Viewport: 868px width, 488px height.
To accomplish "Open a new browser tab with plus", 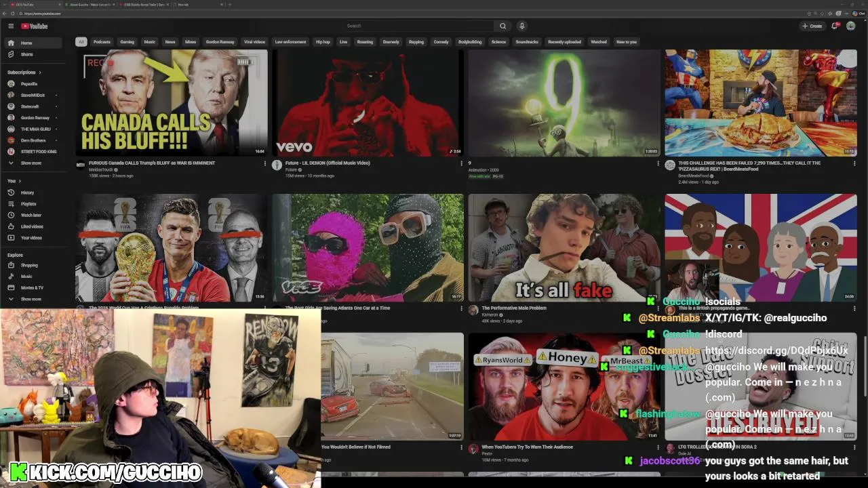I will [x=230, y=5].
